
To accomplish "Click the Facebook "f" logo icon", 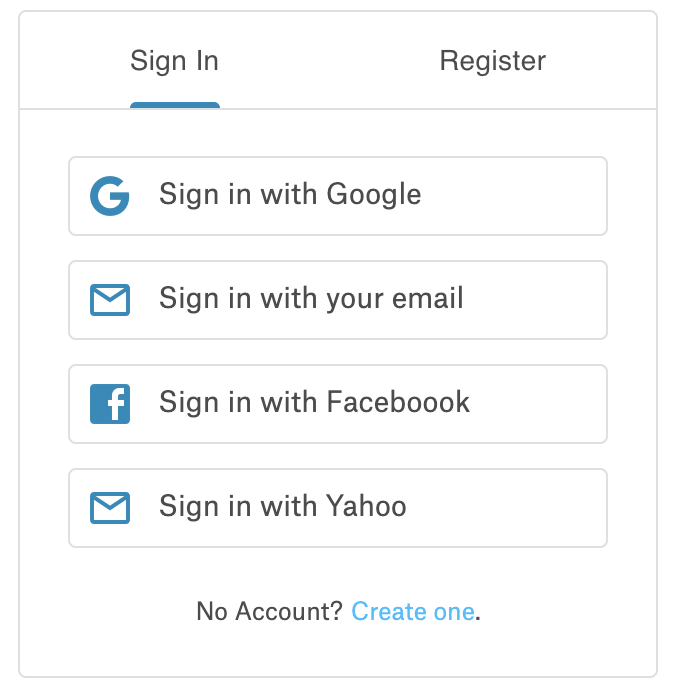I will pos(110,404).
